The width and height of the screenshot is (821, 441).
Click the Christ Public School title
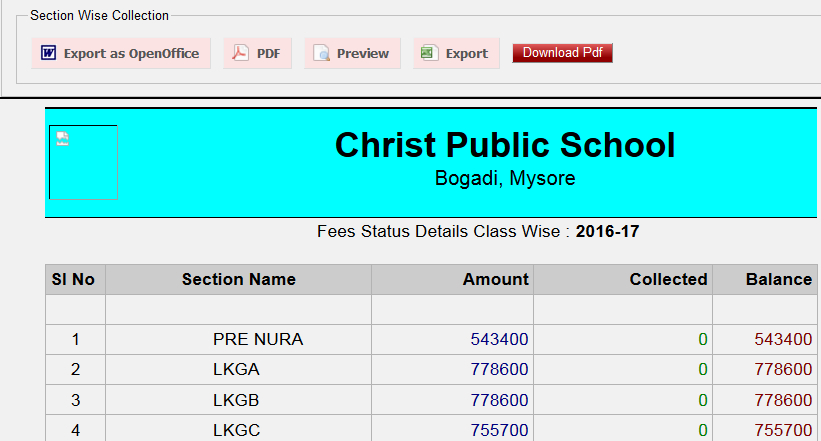tap(505, 145)
